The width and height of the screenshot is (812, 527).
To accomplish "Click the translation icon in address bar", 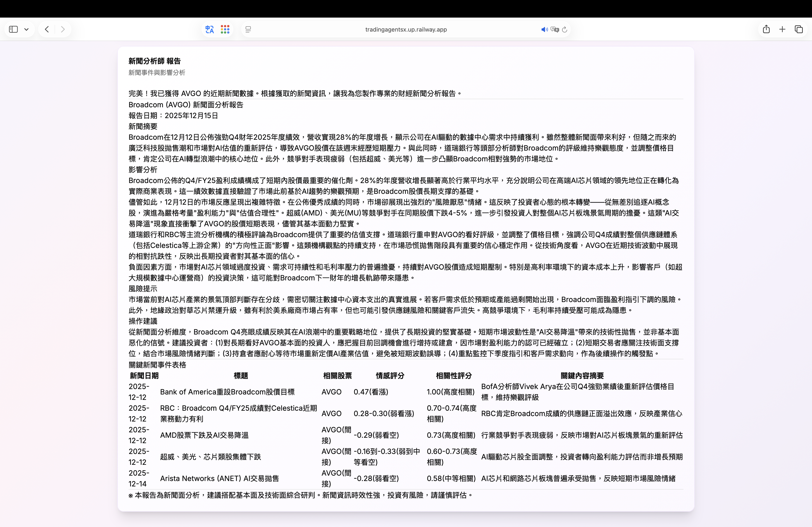I will pyautogui.click(x=555, y=30).
